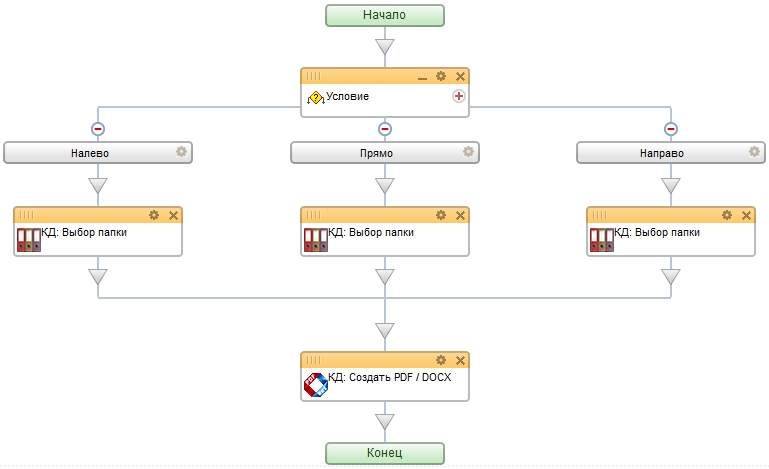The image size is (769, 469).
Task: Open settings gear of Условие block
Action: click(440, 76)
